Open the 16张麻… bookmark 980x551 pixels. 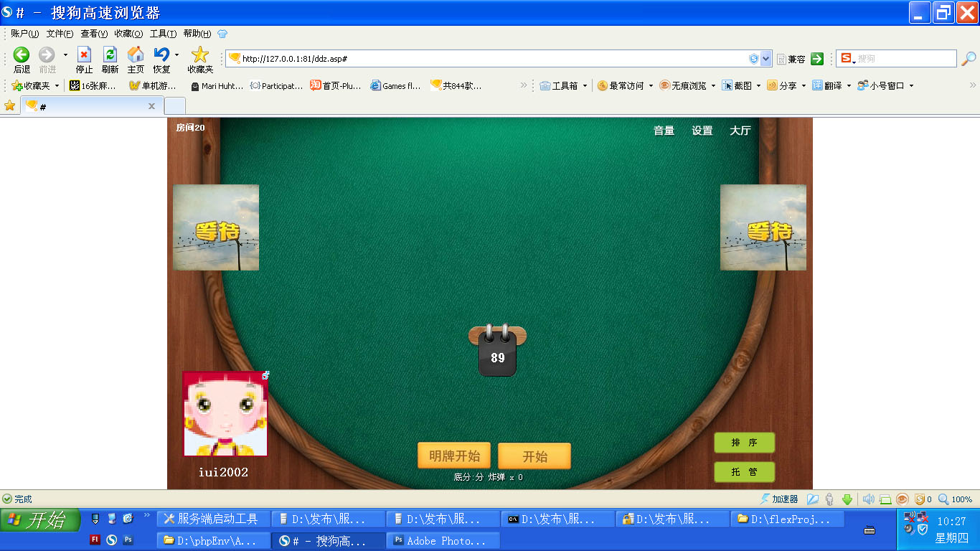(x=93, y=85)
